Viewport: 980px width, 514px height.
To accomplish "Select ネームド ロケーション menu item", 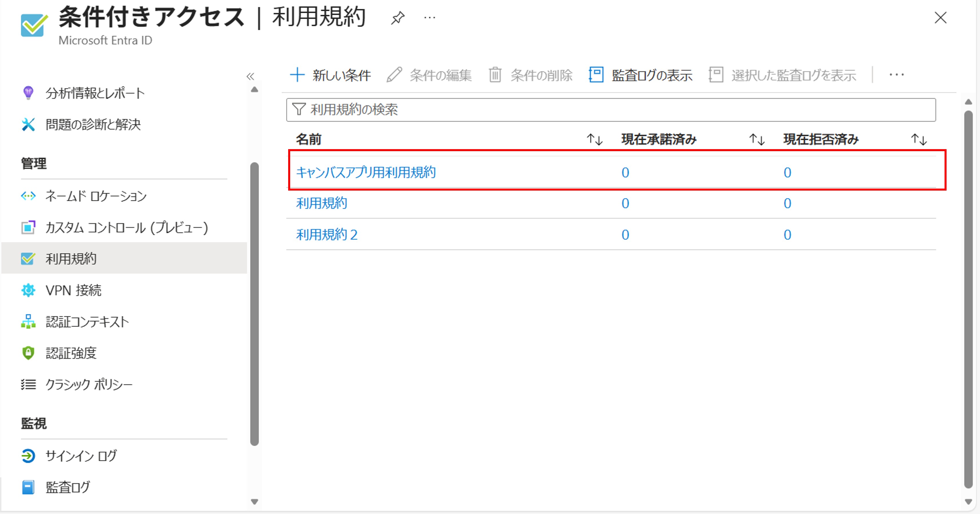I will point(96,196).
